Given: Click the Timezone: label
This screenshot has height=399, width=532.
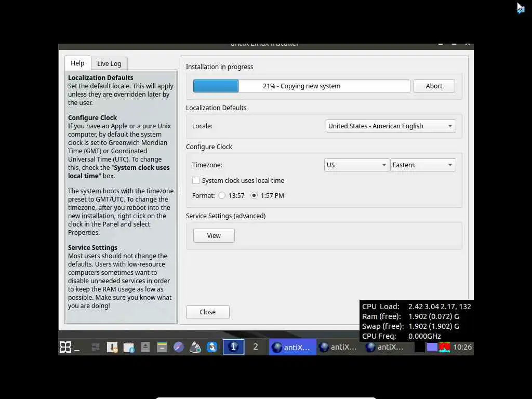Looking at the screenshot, I should point(207,165).
